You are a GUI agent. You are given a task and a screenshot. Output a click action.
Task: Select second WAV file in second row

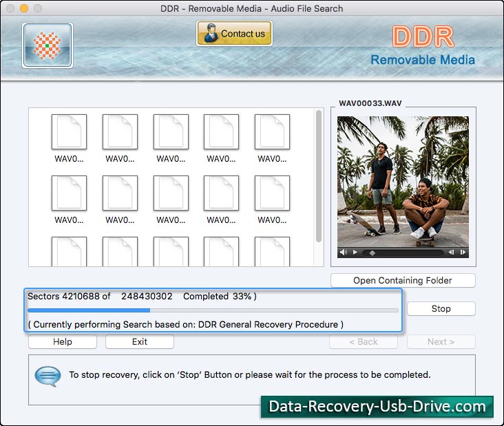[x=120, y=200]
